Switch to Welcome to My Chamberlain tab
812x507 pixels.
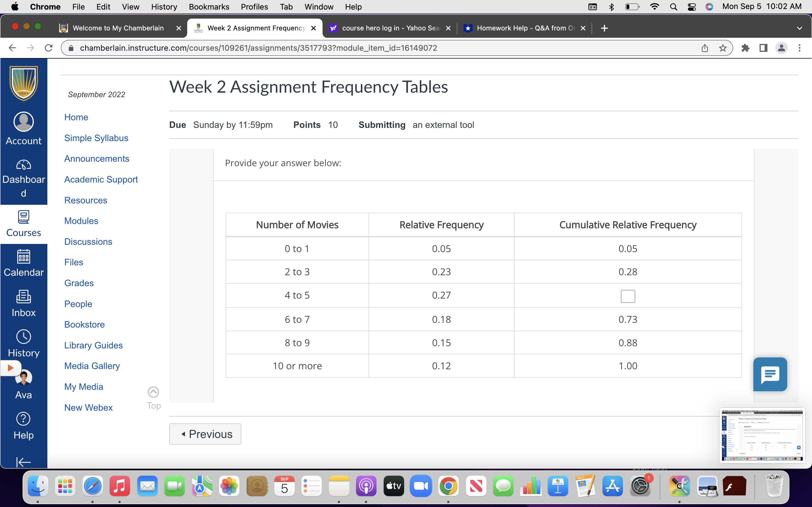[118, 28]
